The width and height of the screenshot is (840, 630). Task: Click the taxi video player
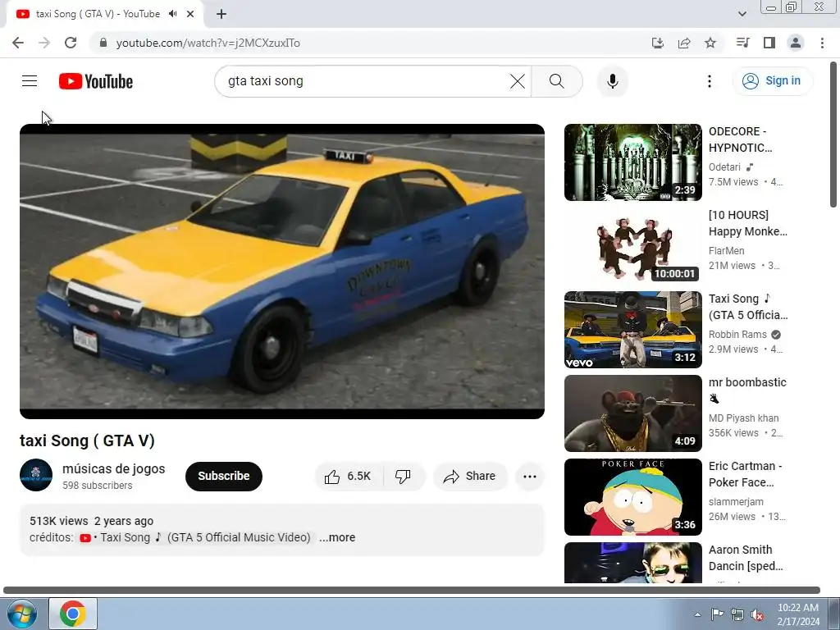(x=282, y=272)
